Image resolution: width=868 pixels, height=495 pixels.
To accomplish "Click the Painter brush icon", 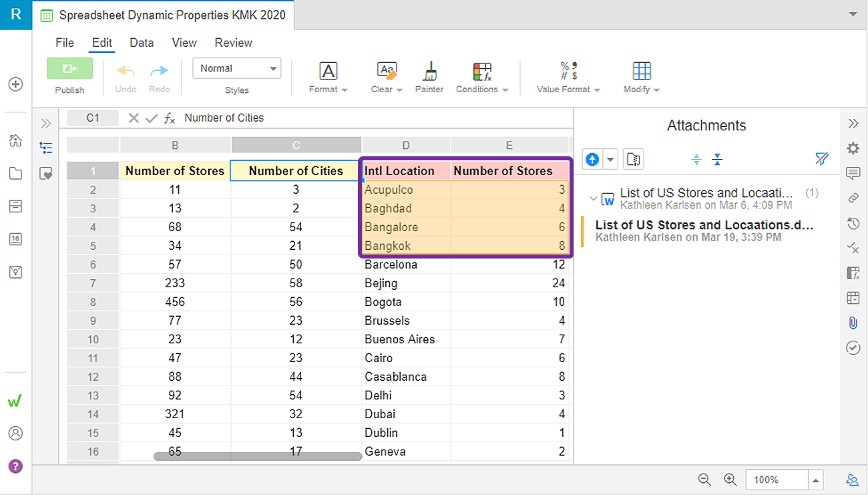I will coord(429,71).
